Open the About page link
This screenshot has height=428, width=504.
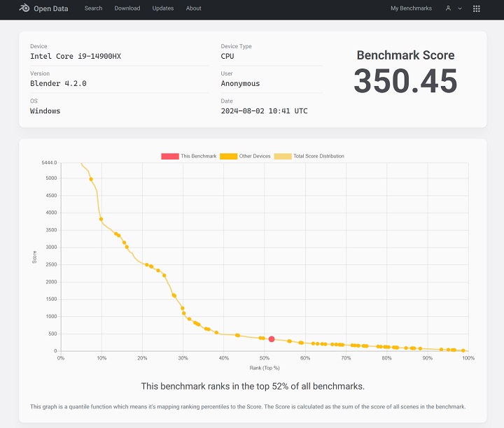tap(193, 8)
